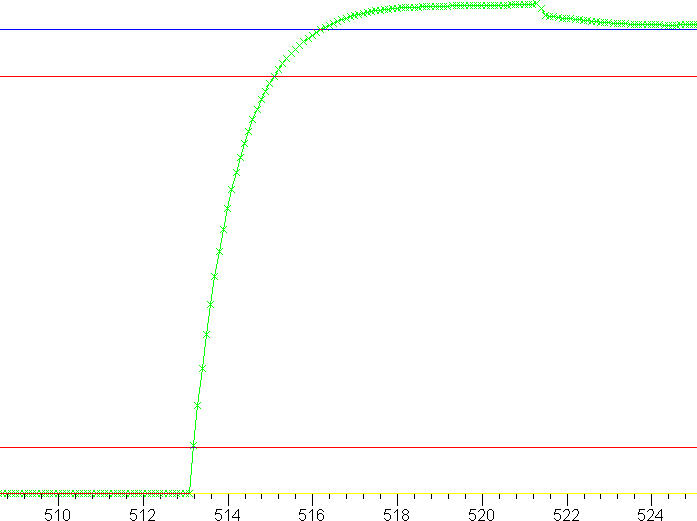
Task: Click the 512 x-axis label
Action: pyautogui.click(x=143, y=515)
